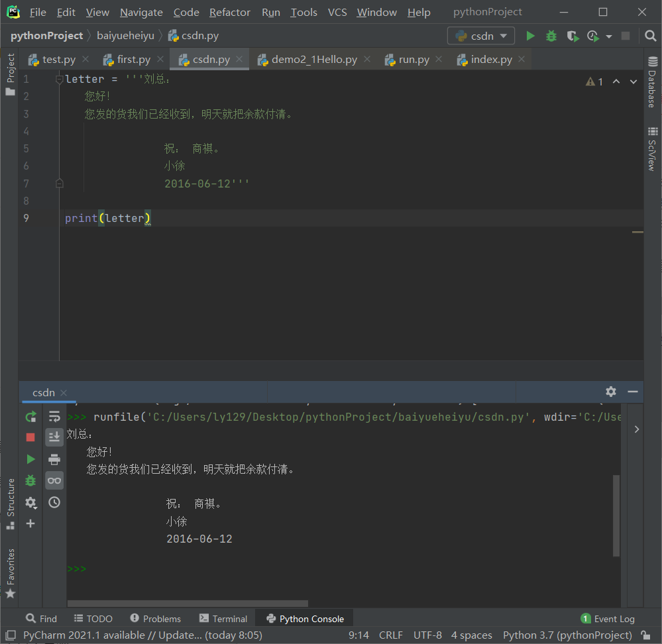Add a new console with the plus icon

pyautogui.click(x=30, y=523)
